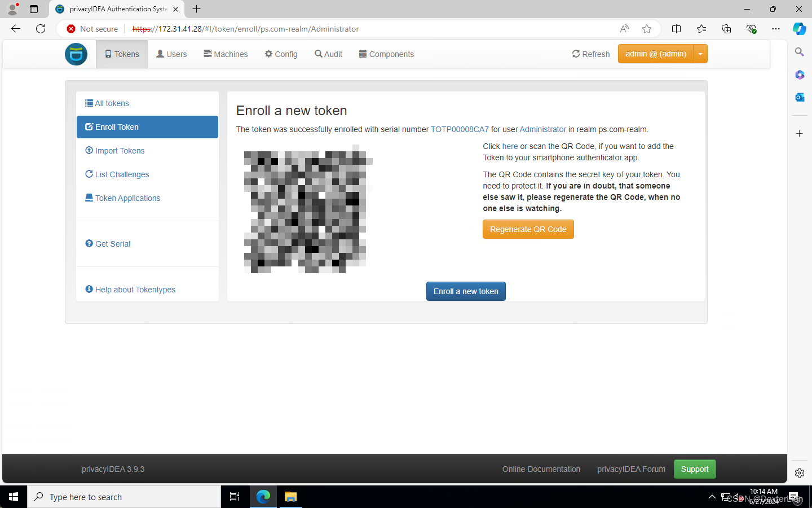Open Get Serial in the sidebar

147,244
